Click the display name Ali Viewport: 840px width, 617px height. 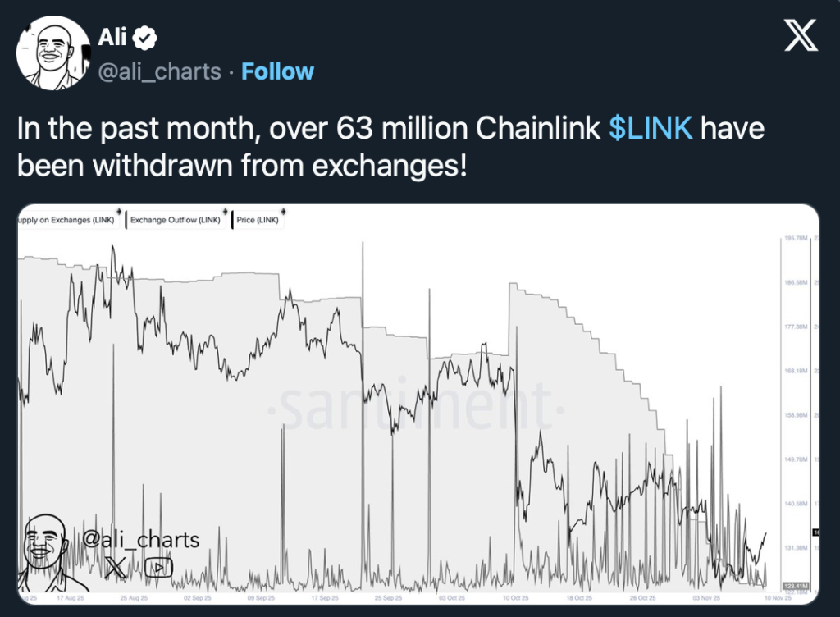(112, 36)
